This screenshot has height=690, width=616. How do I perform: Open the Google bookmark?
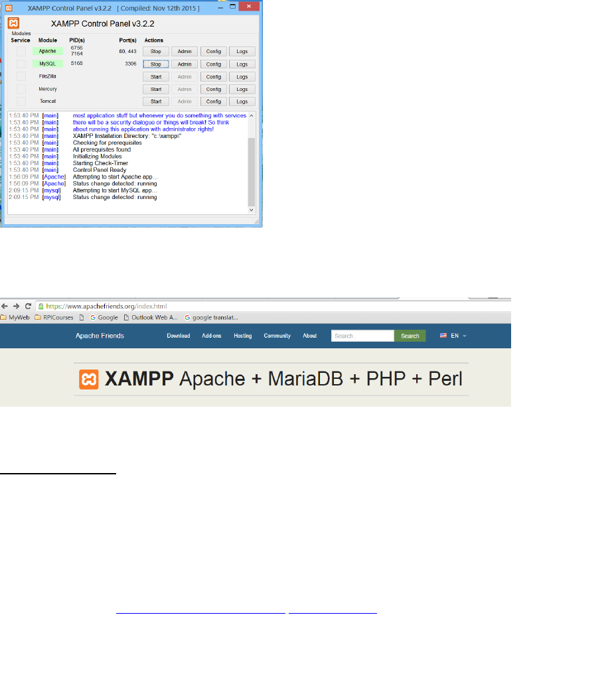(x=104, y=317)
